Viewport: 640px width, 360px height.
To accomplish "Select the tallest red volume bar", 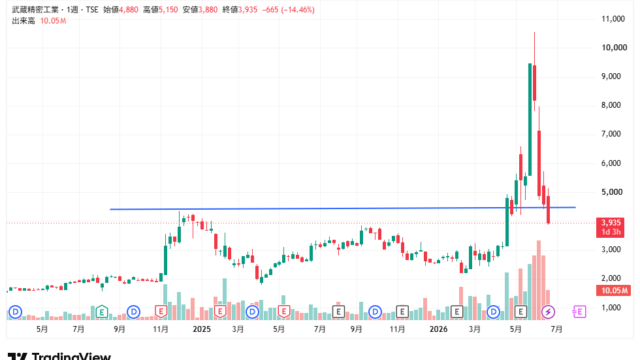I will tap(539, 280).
